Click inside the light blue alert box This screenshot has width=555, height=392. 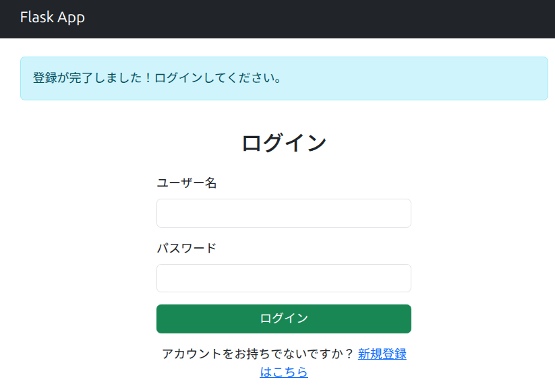[x=418, y=78]
